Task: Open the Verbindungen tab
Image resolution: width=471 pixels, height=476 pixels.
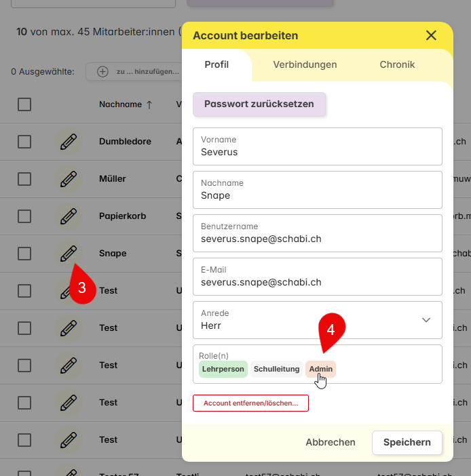Action: click(305, 64)
